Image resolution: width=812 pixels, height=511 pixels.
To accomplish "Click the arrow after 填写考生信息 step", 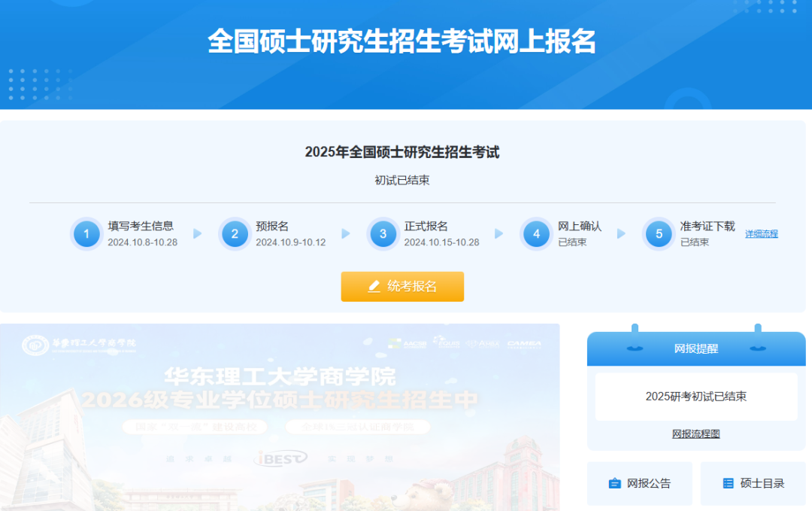I will (198, 234).
